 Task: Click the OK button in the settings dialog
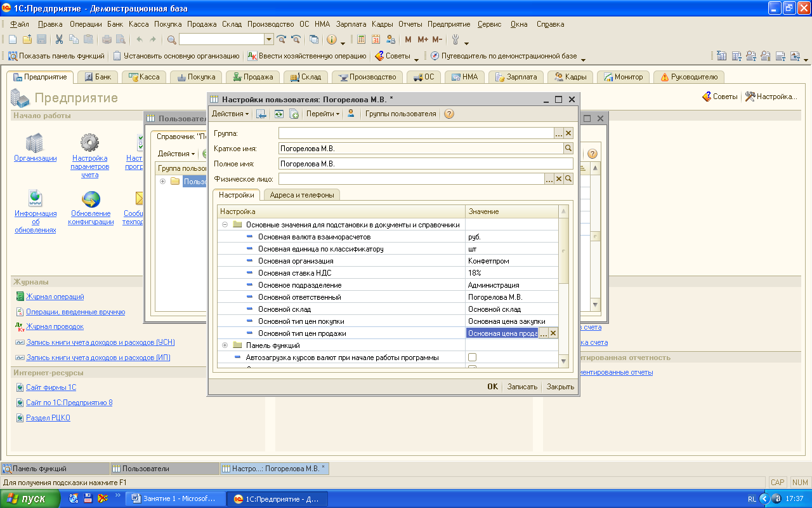coord(492,387)
